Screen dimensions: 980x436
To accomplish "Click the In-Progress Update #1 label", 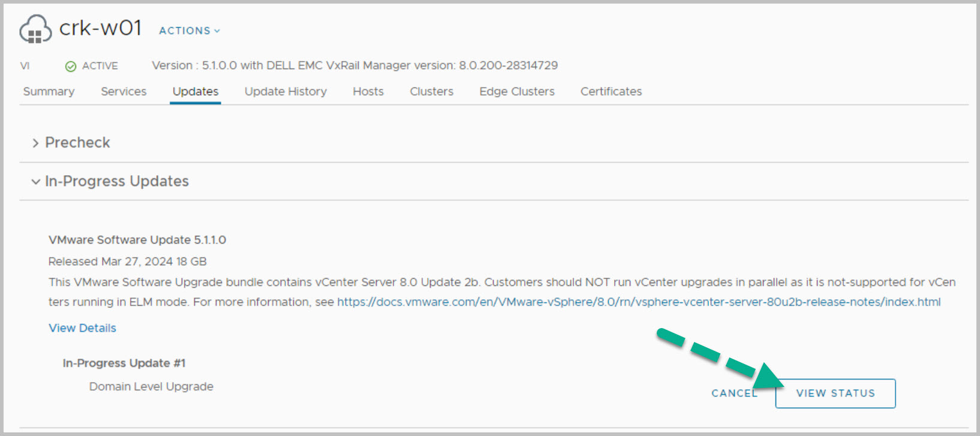I will tap(124, 363).
